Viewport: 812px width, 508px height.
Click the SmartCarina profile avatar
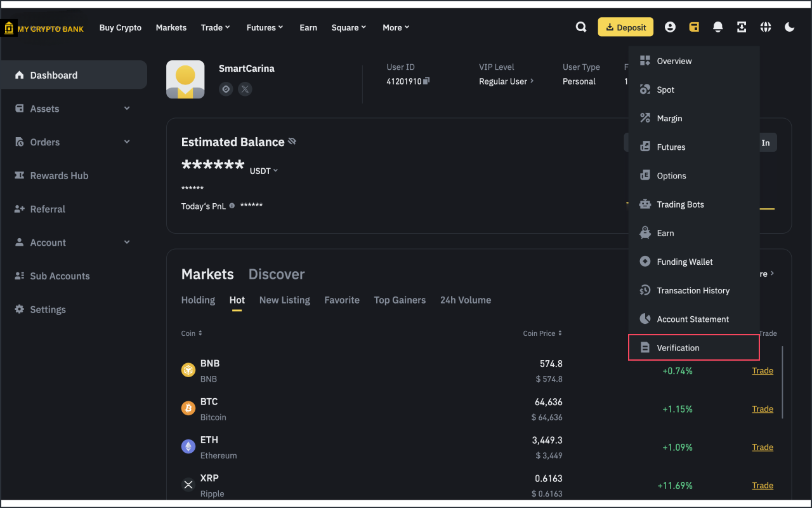(185, 79)
